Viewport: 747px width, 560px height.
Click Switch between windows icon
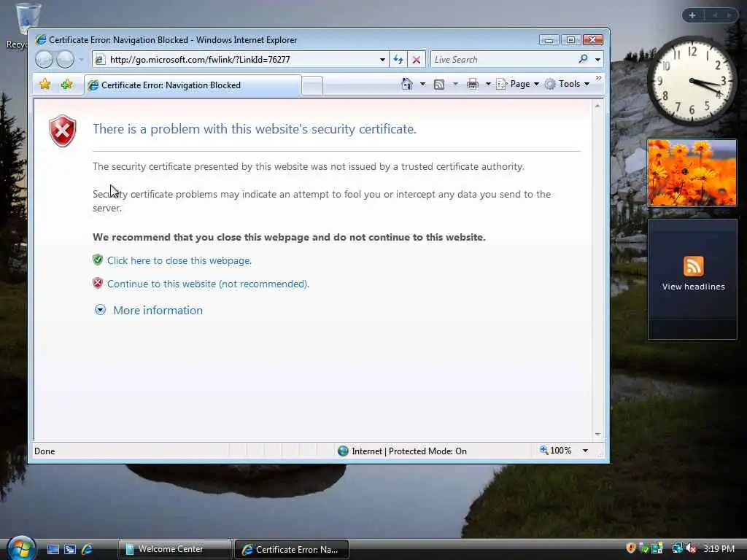[70, 550]
